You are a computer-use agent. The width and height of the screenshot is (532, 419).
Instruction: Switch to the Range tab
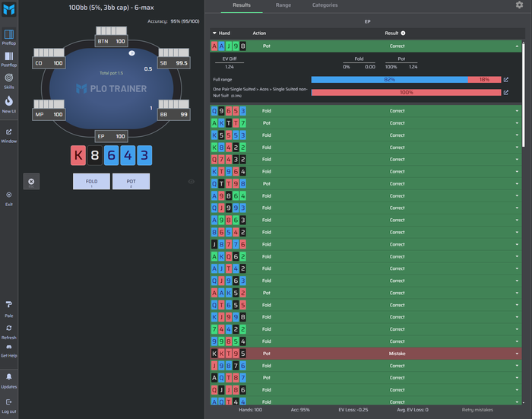(283, 5)
